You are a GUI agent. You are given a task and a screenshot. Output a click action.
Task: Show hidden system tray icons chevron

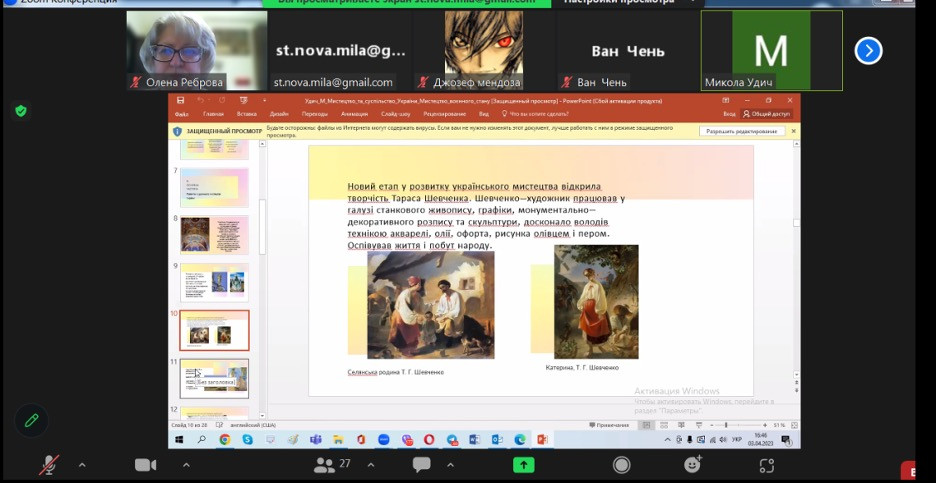pyautogui.click(x=667, y=440)
